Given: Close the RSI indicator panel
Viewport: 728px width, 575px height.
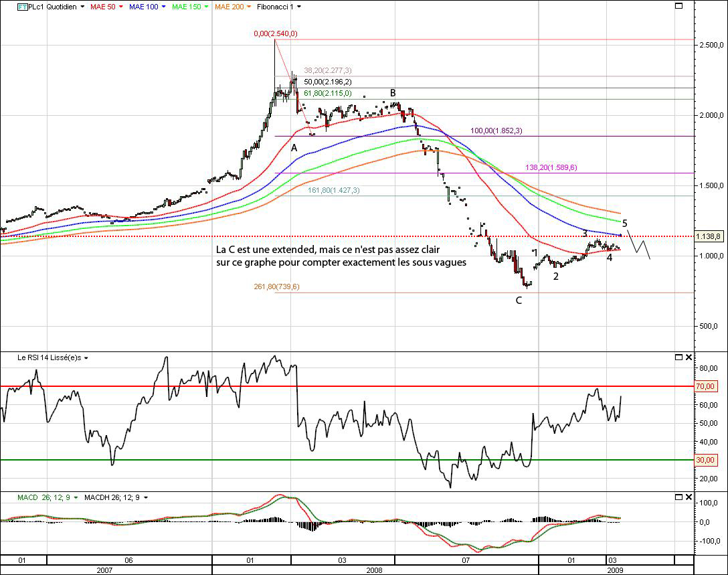Looking at the screenshot, I should pyautogui.click(x=689, y=357).
